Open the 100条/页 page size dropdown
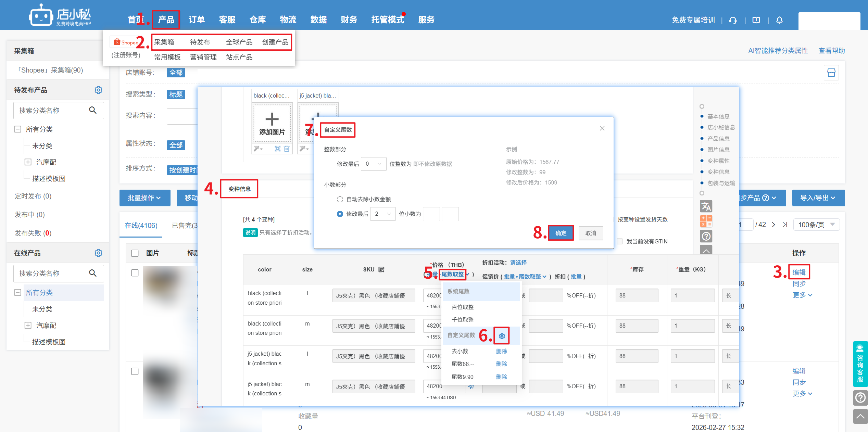868x432 pixels. (x=816, y=225)
